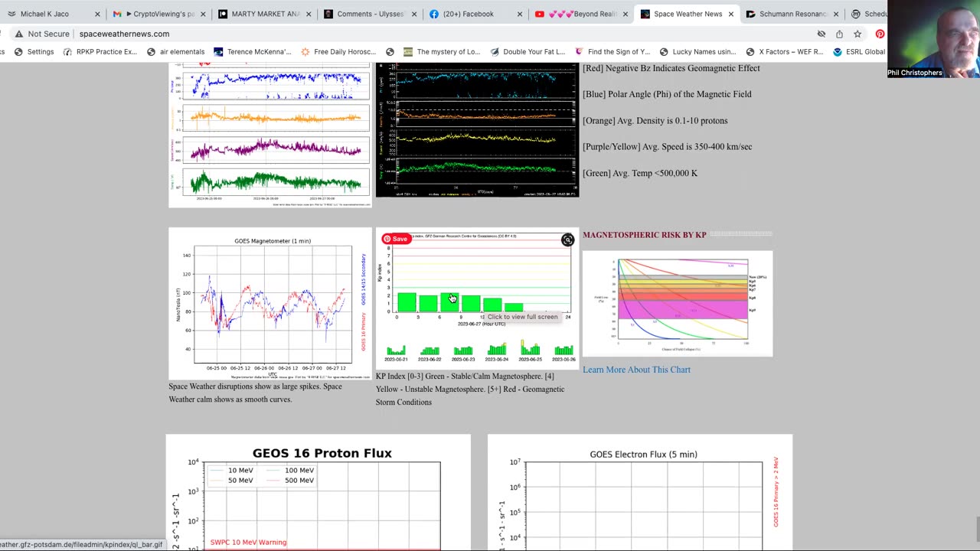
Task: Open the Settings bookmark
Action: coord(33,51)
